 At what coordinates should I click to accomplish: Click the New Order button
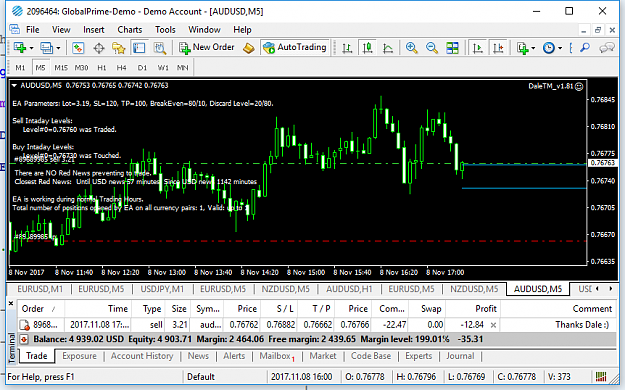206,47
